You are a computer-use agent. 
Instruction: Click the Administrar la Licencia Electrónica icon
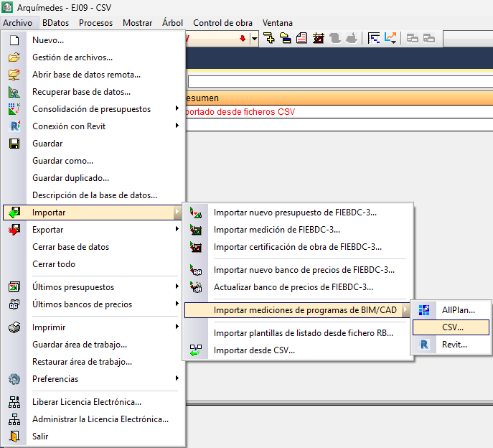tap(14, 419)
